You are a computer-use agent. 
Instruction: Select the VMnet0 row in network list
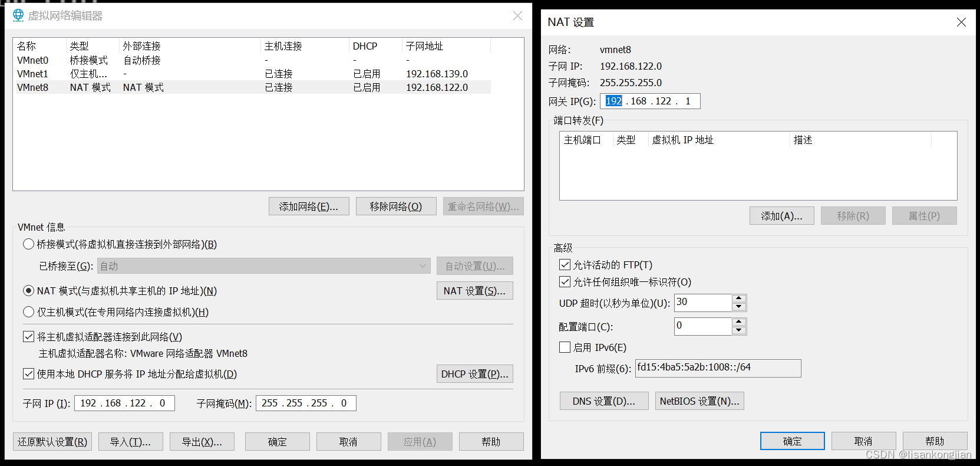pos(253,60)
